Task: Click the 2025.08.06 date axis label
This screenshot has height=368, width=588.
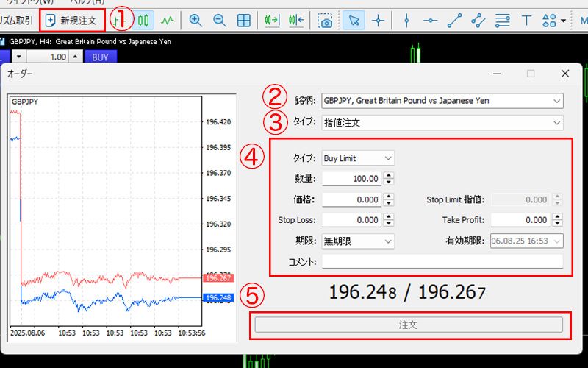Action: click(x=28, y=333)
